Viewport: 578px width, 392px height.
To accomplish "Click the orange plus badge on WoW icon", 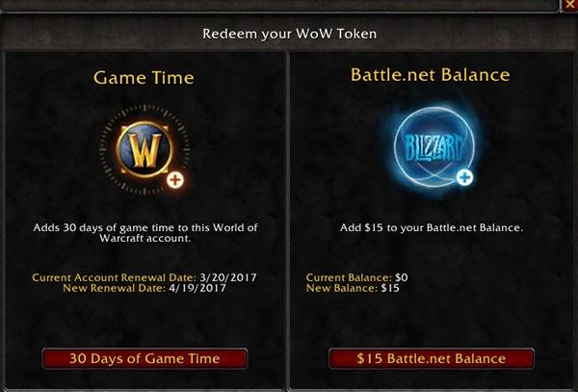I will click(174, 180).
